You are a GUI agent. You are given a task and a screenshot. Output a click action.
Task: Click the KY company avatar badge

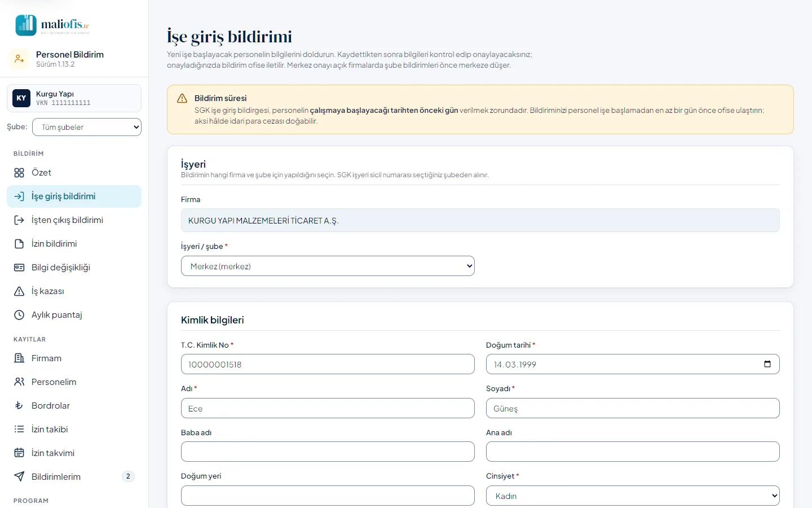[x=21, y=98]
